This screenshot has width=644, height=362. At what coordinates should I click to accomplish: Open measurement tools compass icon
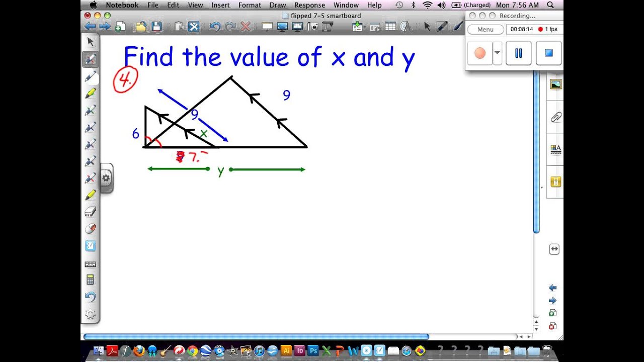pyautogui.click(x=405, y=27)
